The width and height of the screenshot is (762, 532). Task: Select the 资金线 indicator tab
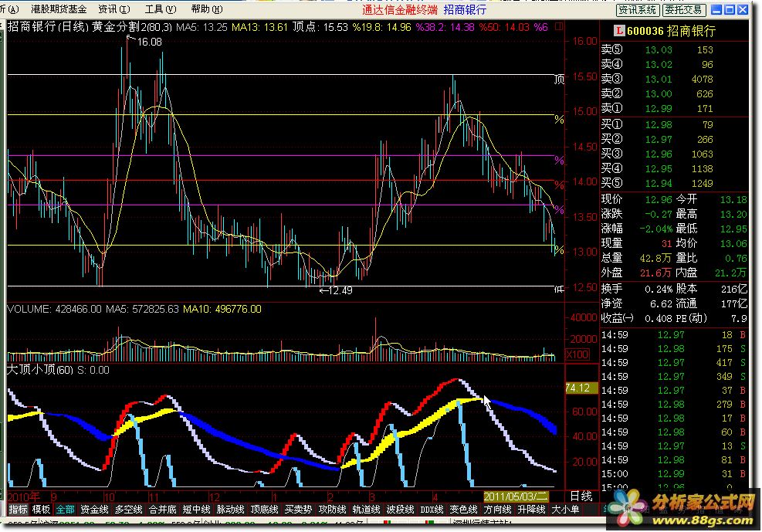(94, 510)
